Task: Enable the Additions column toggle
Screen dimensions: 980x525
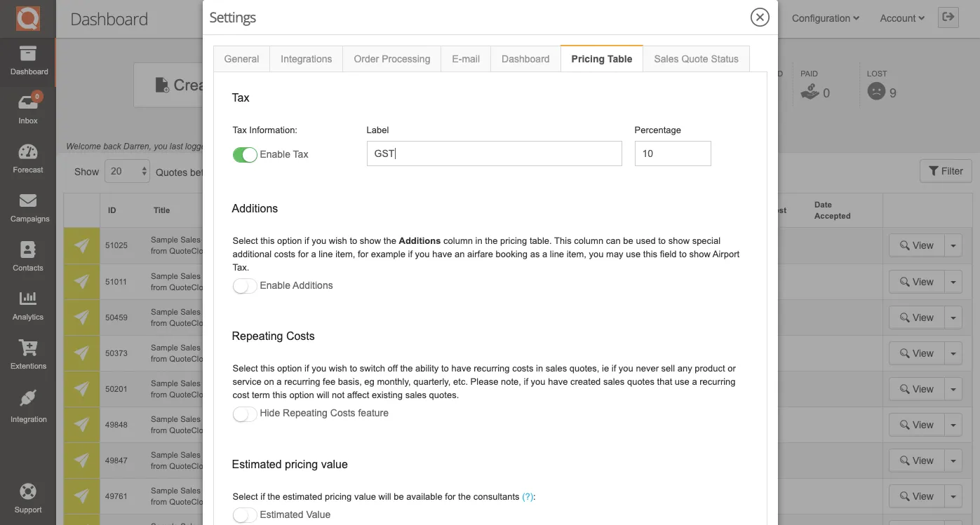Action: pyautogui.click(x=245, y=285)
